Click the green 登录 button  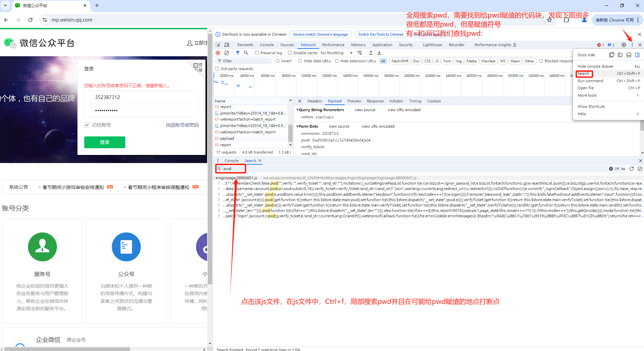105,142
